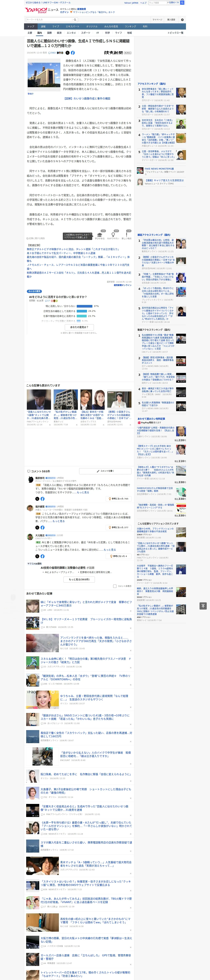Viewport: 210px width, 980px height.
Task: Open the 読売新聞オンライン source link
Action: tap(123, 285)
